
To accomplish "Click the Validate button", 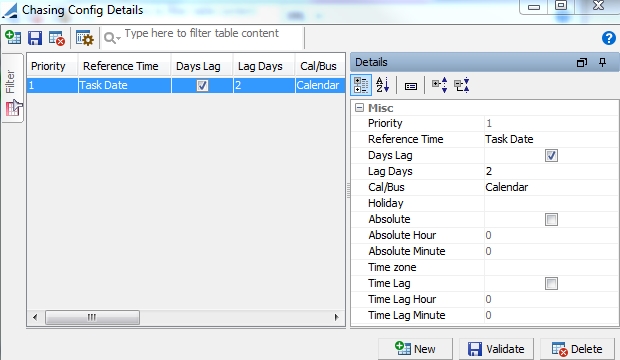I will 496,349.
